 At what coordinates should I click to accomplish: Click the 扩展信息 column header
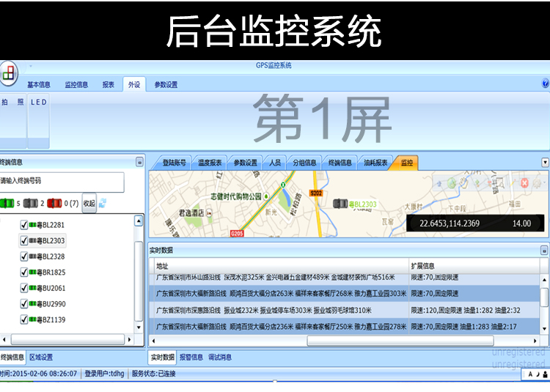click(474, 266)
